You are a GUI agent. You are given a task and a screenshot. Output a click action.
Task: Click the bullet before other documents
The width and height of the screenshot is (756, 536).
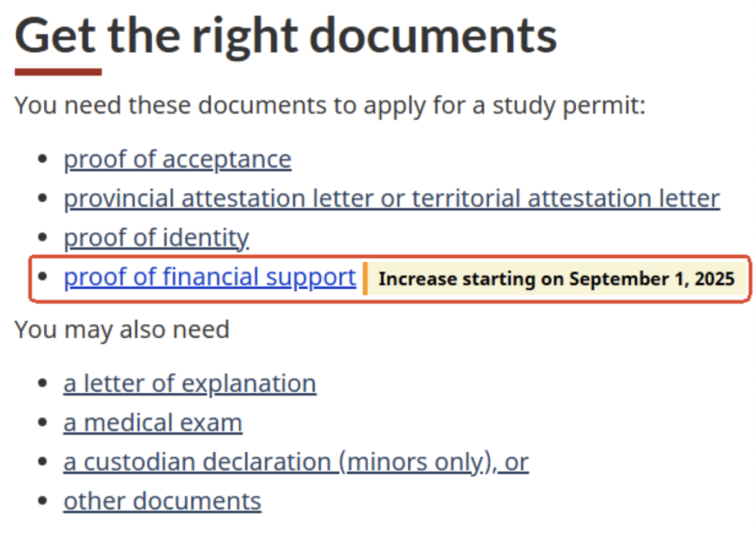pyautogui.click(x=42, y=501)
